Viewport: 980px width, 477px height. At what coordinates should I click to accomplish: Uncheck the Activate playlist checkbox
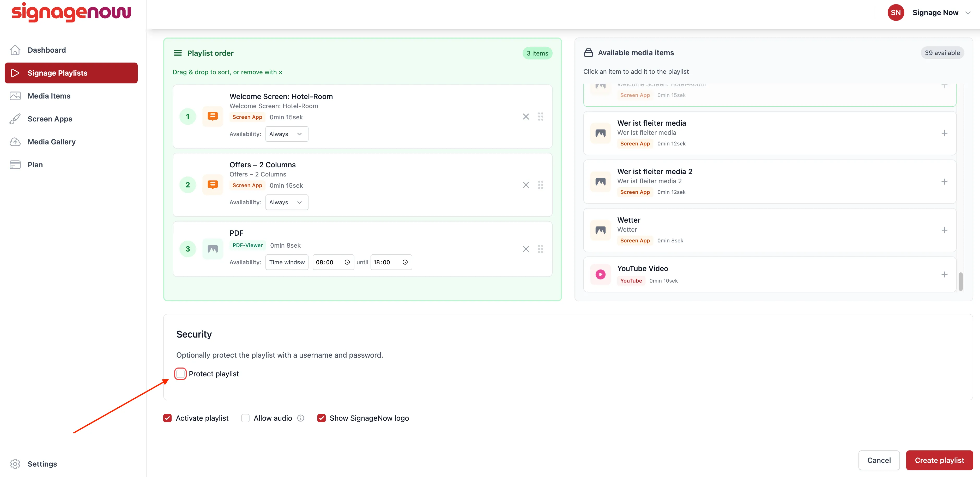tap(167, 418)
